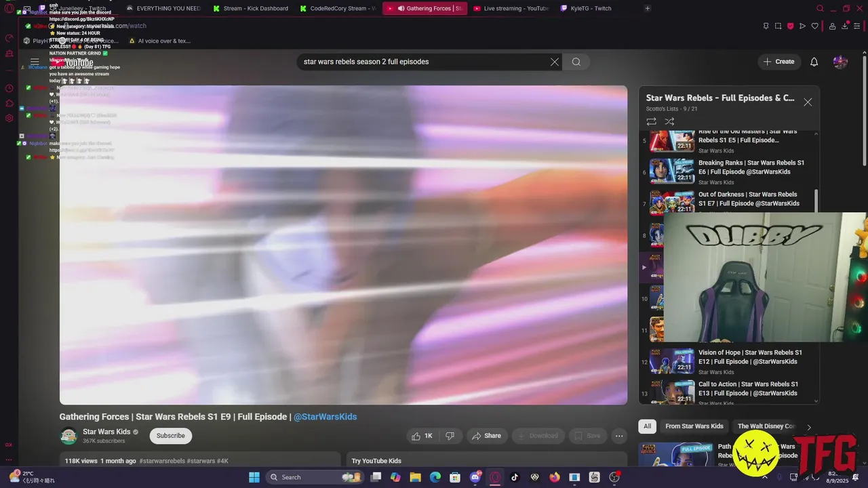Open Copilot icon on taskbar
Screen dimensions: 868x488
pos(395,477)
